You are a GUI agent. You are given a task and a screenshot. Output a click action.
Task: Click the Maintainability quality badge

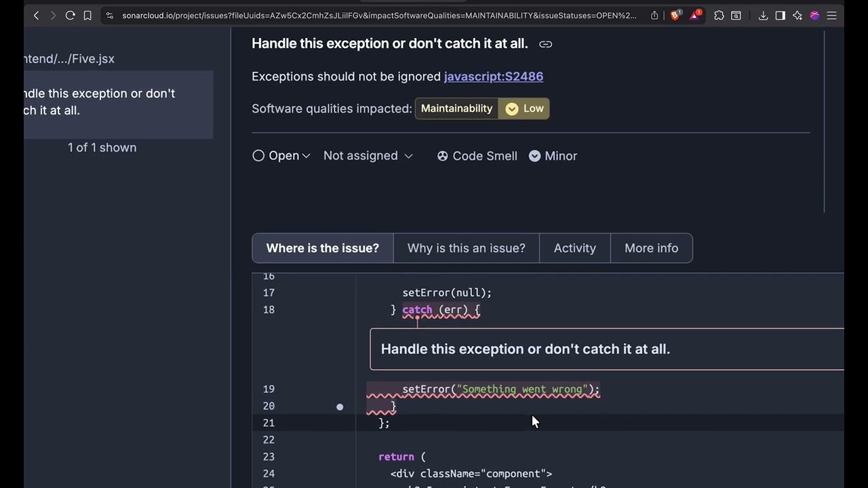tap(456, 108)
